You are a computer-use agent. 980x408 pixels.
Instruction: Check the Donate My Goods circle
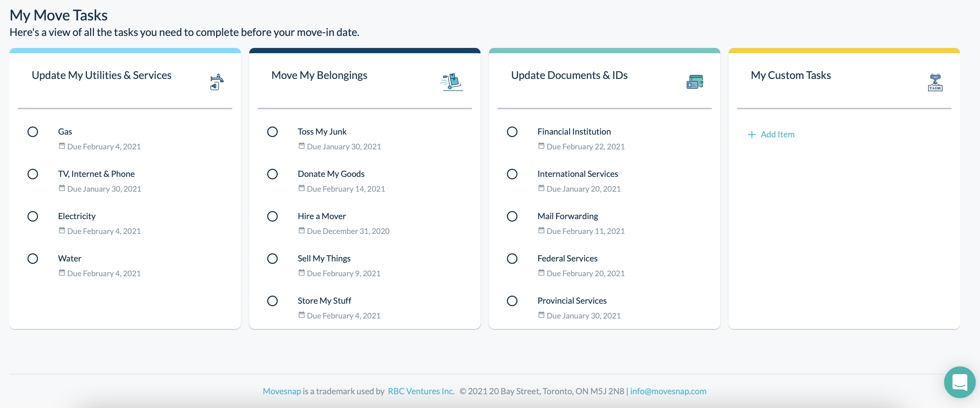272,174
